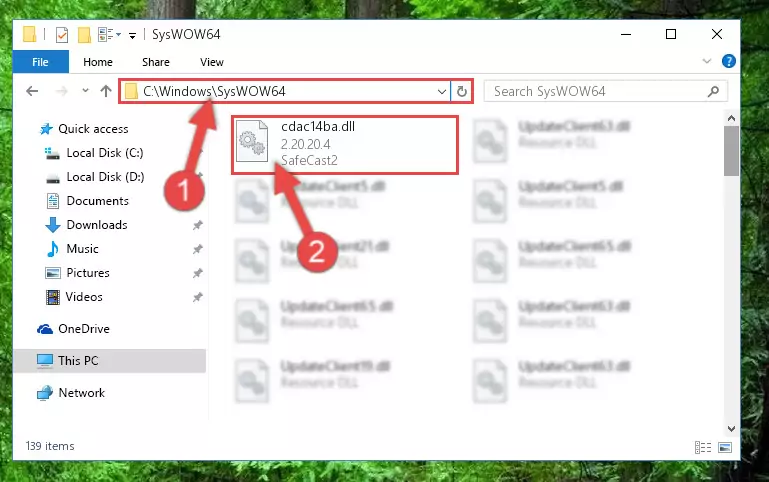Click the Downloads blue arrow icon

click(52, 225)
